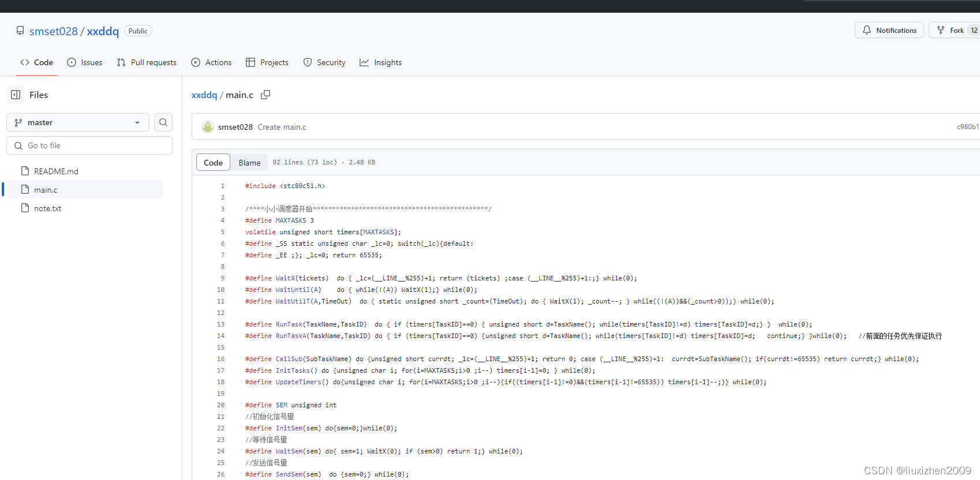Image resolution: width=980 pixels, height=480 pixels.
Task: Click the '#define WaitUntil(A)' code line
Action: tap(361, 290)
